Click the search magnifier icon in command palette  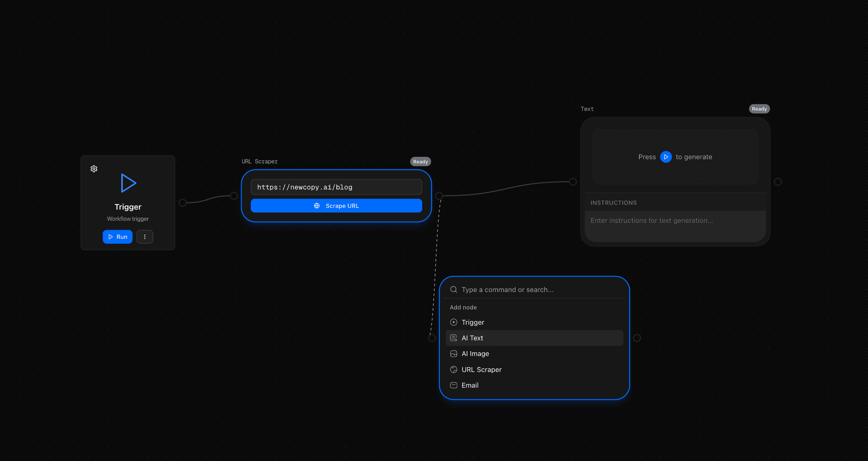click(x=454, y=290)
